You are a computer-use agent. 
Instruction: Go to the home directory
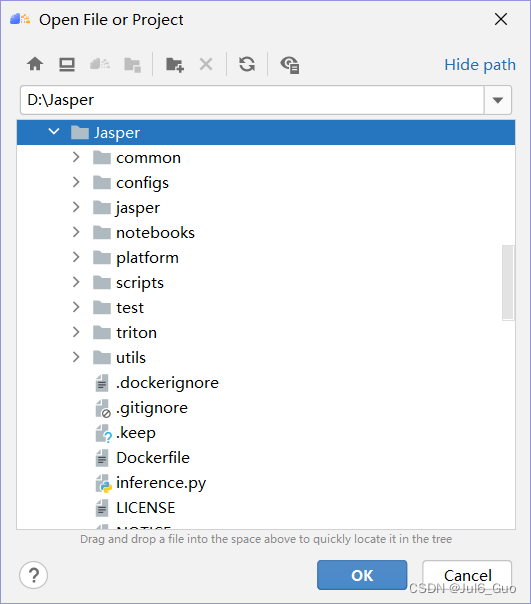point(35,64)
